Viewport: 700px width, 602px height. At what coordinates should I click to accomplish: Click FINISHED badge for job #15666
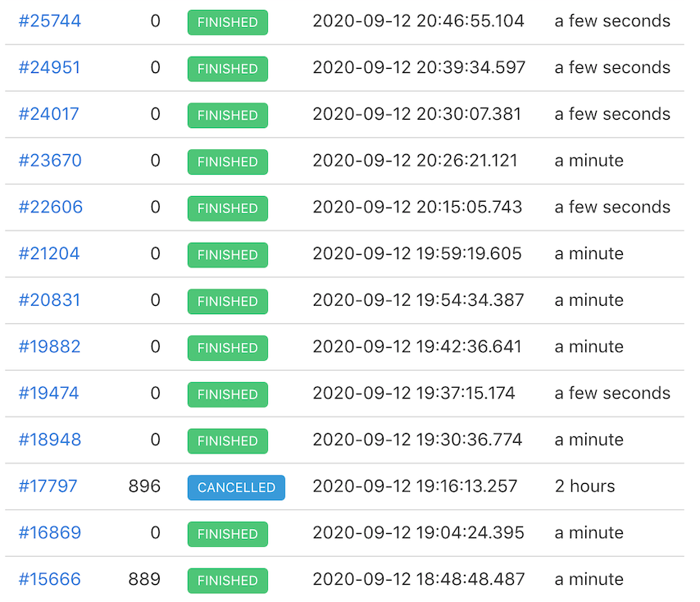pos(227,581)
